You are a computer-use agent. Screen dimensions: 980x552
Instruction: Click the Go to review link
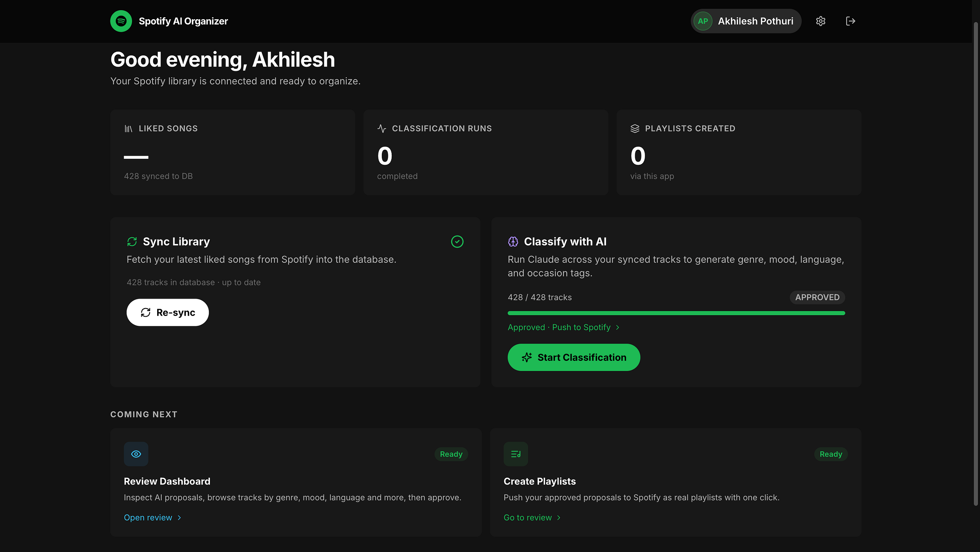532,518
